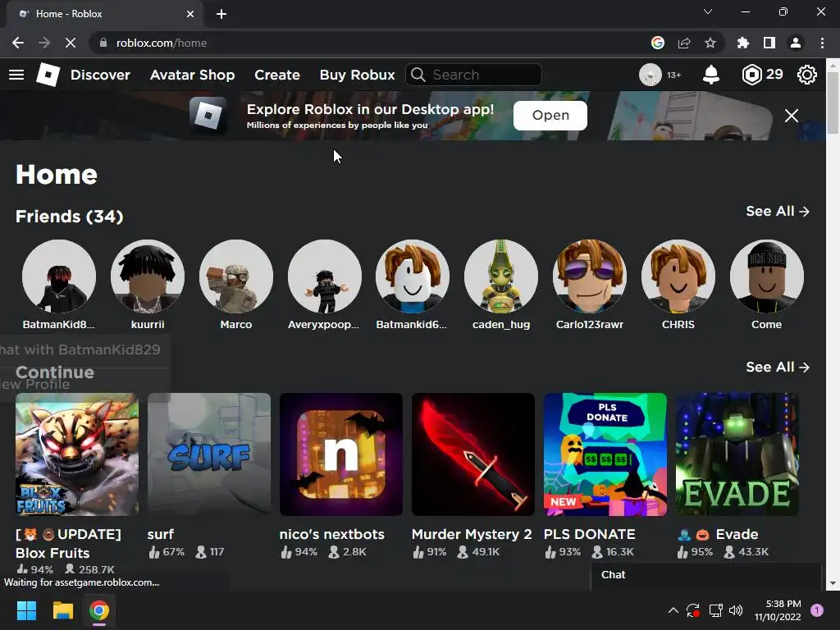Open Chrome profile icon

point(796,43)
